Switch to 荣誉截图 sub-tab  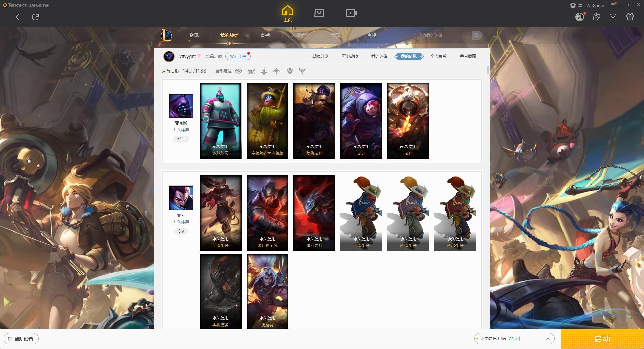tap(468, 56)
